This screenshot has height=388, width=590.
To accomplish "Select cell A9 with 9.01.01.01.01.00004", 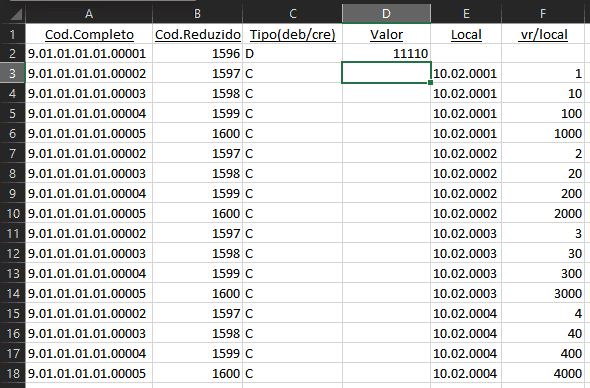I will click(89, 193).
